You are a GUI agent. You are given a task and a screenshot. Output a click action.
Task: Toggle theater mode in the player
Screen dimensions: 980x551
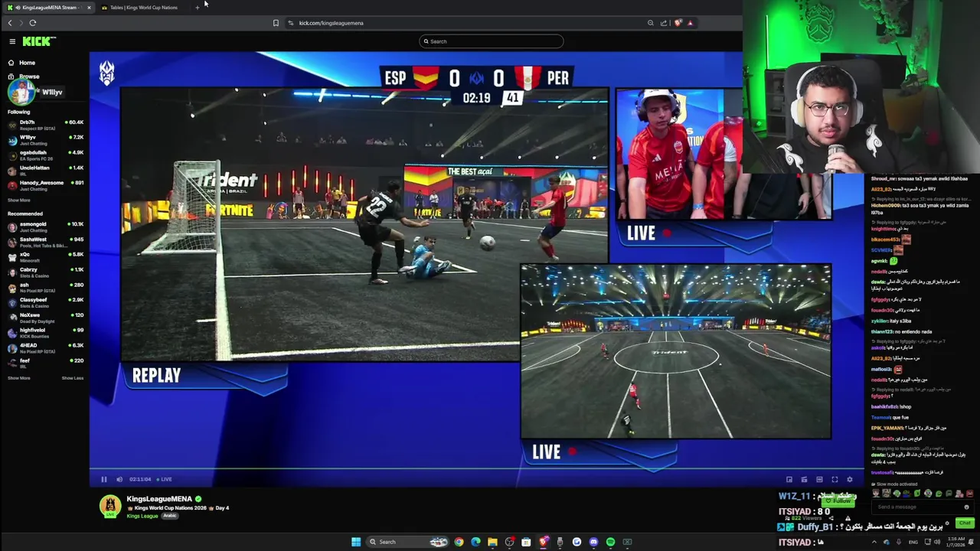tap(819, 479)
